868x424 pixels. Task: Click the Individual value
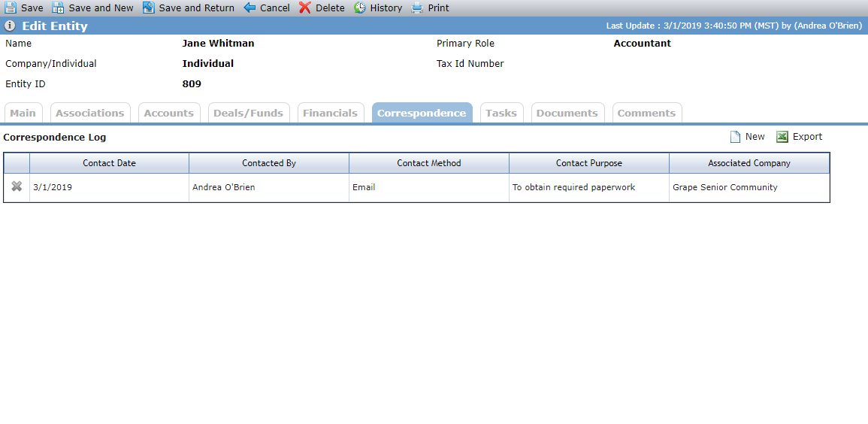click(207, 64)
